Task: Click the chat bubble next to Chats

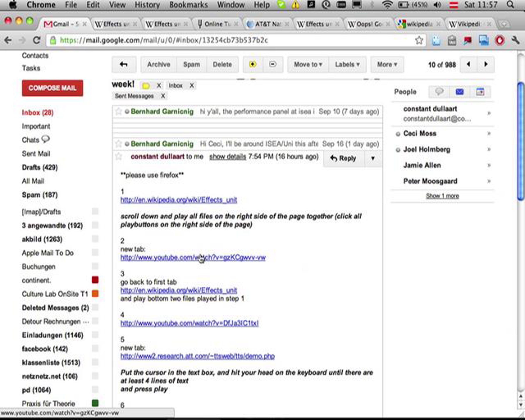Action: [45, 139]
